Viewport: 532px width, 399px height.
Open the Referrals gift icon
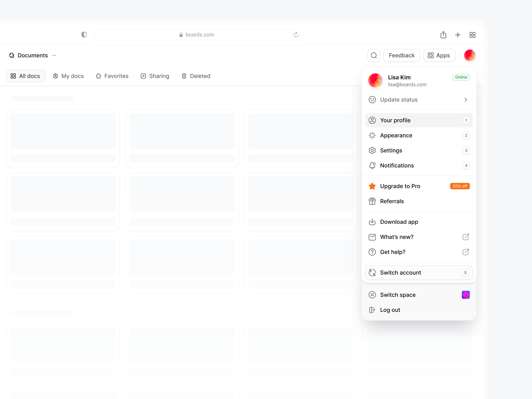click(372, 201)
